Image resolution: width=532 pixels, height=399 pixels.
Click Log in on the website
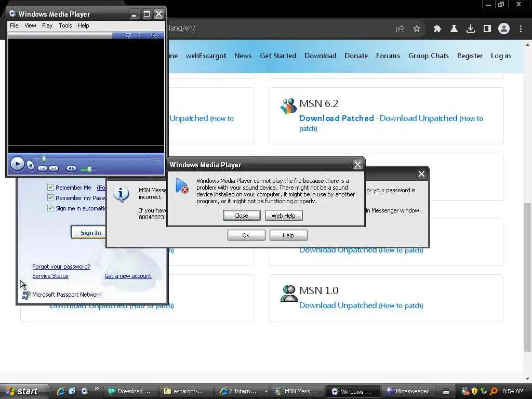tap(501, 56)
